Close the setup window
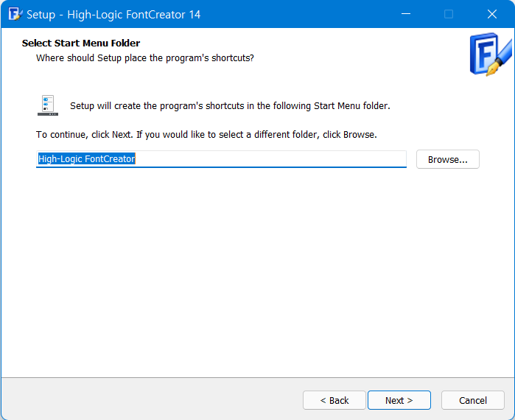 pos(491,14)
